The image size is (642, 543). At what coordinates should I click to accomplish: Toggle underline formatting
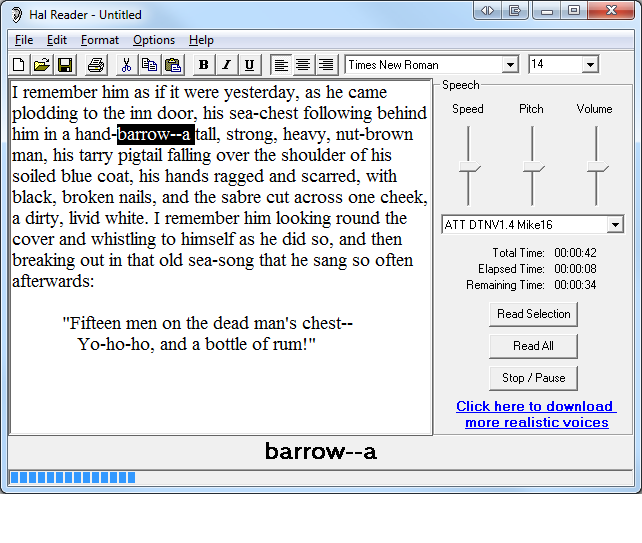[x=249, y=65]
